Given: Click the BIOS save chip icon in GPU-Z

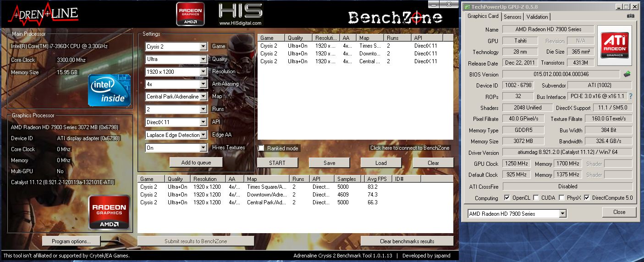Looking at the screenshot, I should (x=627, y=74).
